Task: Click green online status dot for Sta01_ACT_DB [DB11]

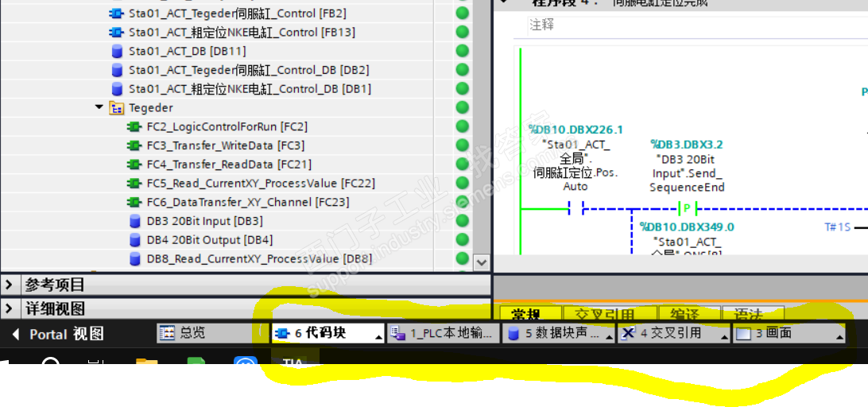Action: (463, 51)
